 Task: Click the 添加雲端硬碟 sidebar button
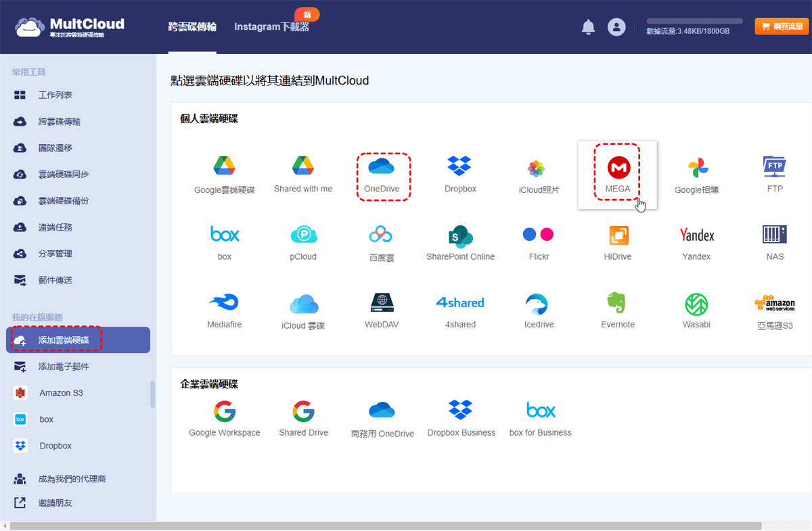(x=78, y=340)
